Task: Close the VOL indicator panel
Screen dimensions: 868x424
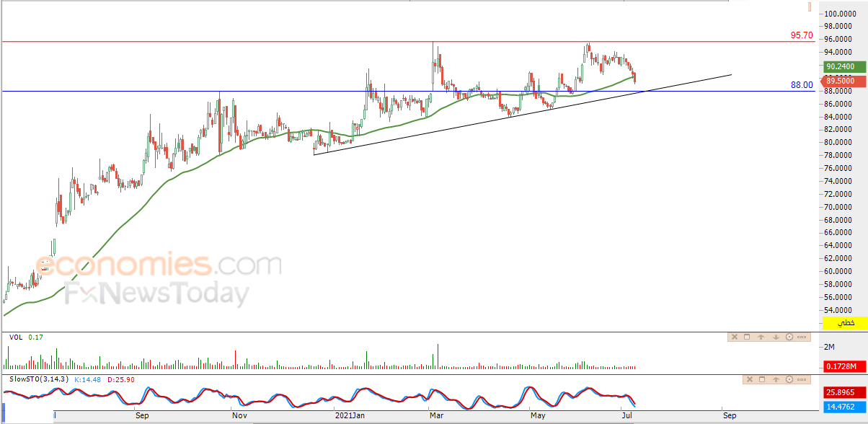Action: coord(735,337)
